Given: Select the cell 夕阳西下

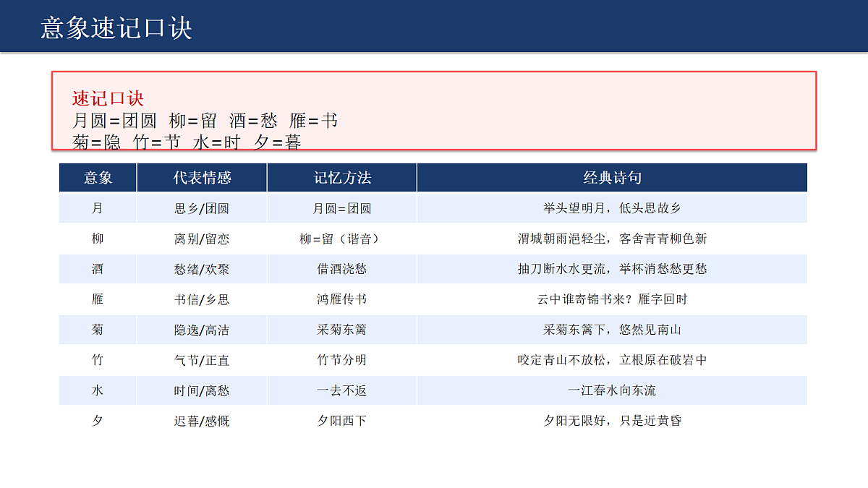Looking at the screenshot, I should pyautogui.click(x=342, y=421).
